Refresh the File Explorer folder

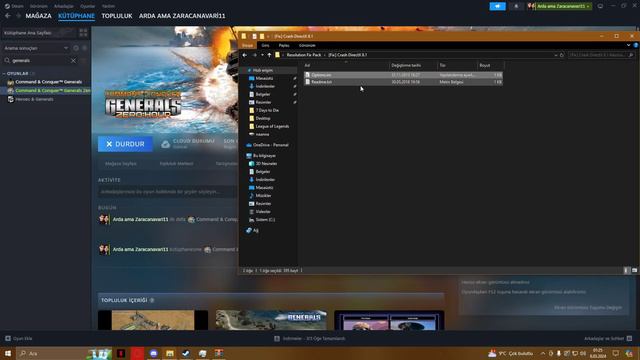point(562,55)
